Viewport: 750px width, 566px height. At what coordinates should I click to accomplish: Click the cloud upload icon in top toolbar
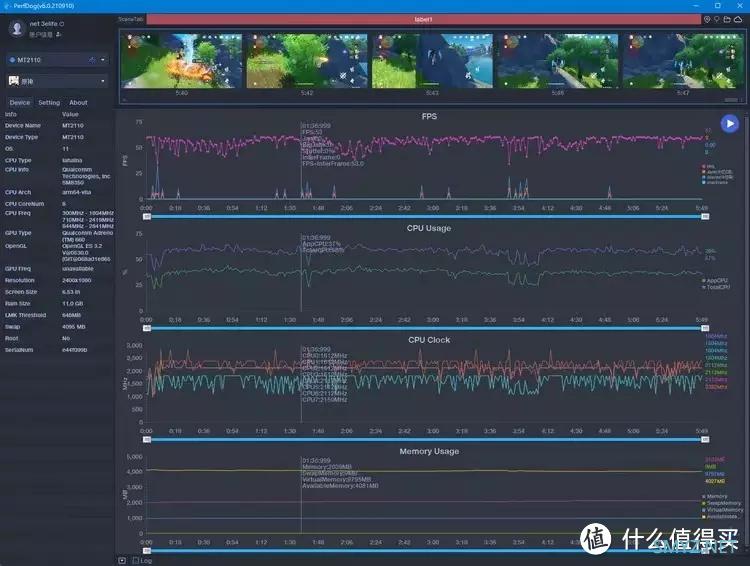point(738,19)
